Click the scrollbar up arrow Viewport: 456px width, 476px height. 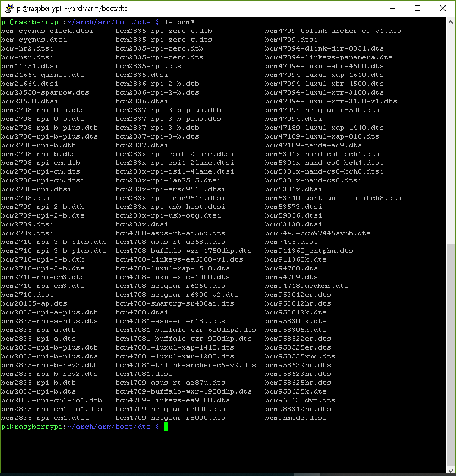tap(450, 22)
